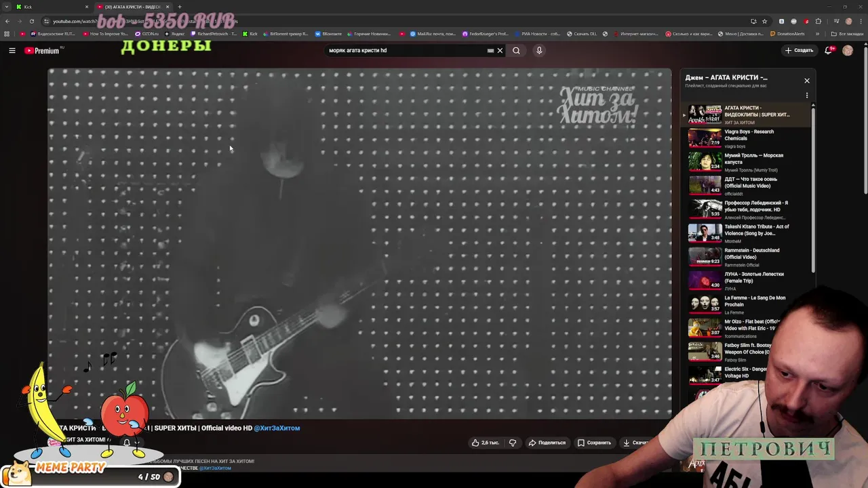The width and height of the screenshot is (868, 488).
Task: Open the playlist panel three-dot menu
Action: coord(807,95)
